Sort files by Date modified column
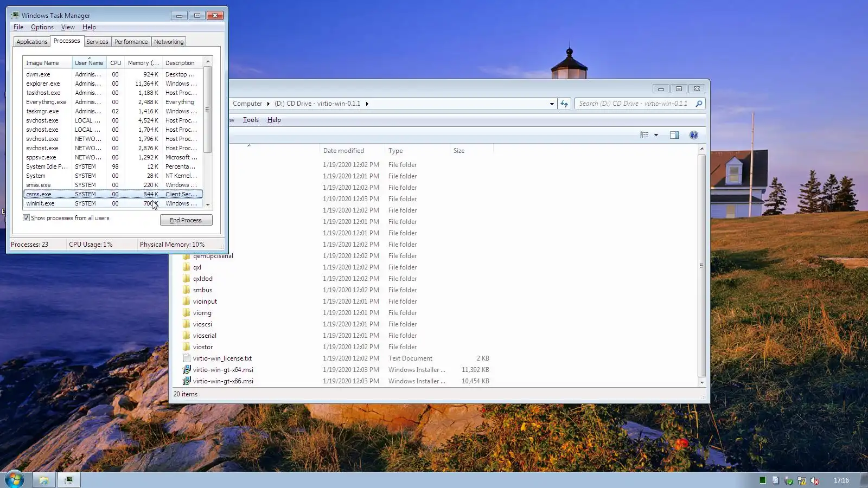The image size is (868, 488). coord(352,151)
